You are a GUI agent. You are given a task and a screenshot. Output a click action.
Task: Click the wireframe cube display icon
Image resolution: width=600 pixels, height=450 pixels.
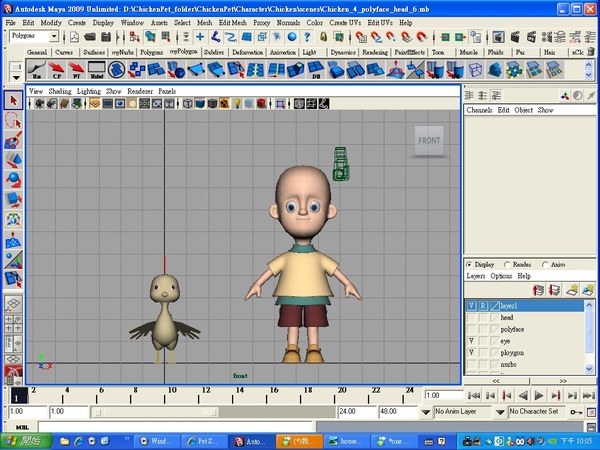[x=188, y=103]
